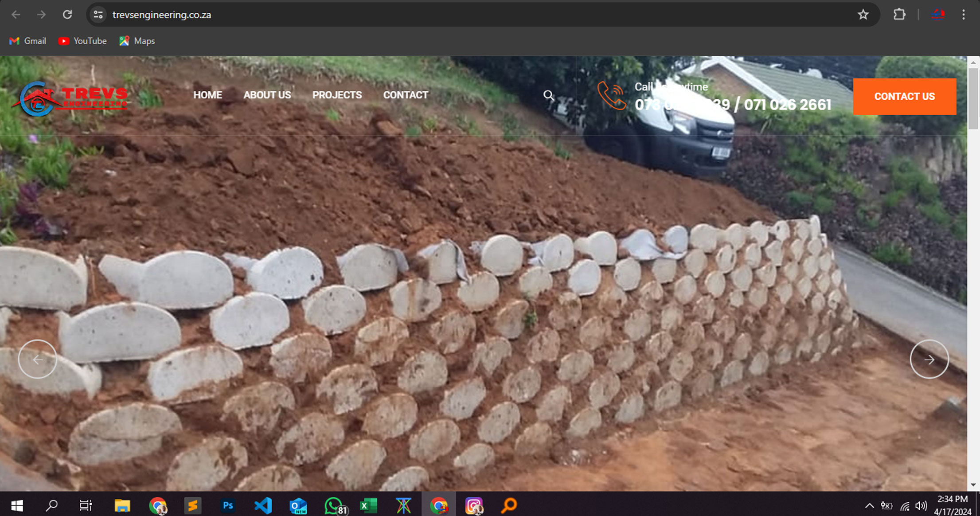Click the page's vertical scrollbar thumb

[973, 98]
